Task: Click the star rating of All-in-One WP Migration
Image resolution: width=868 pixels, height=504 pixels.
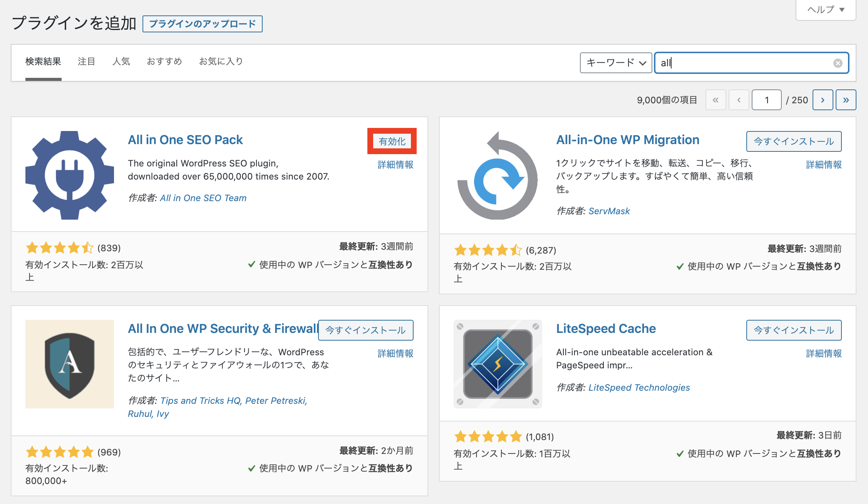Action: click(488, 250)
